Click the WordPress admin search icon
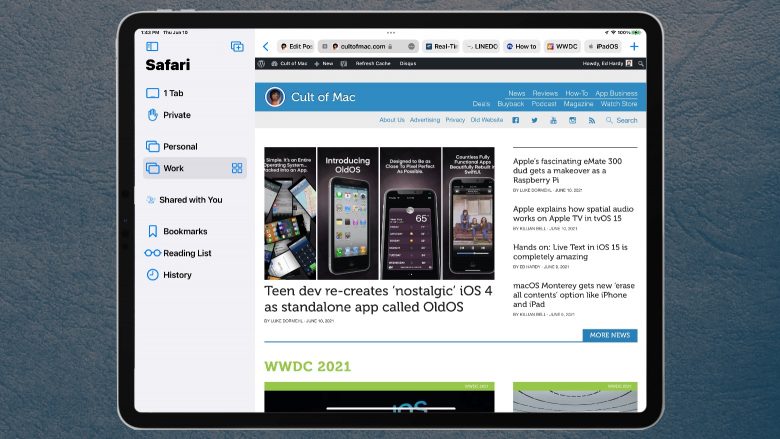780x439 pixels. click(x=640, y=63)
